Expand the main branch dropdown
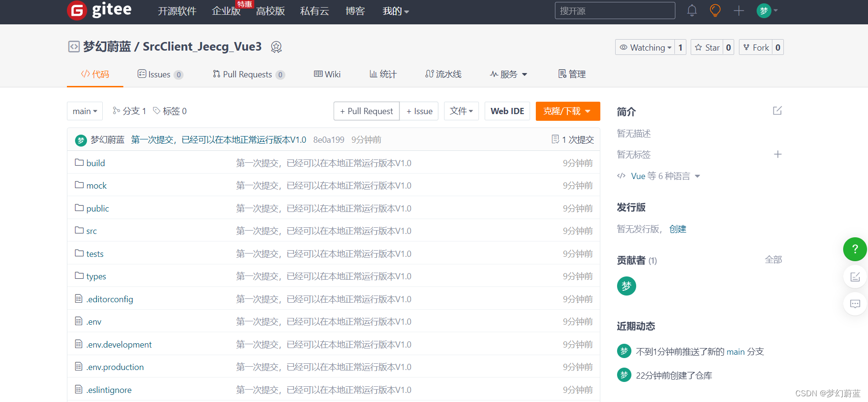 tap(85, 111)
